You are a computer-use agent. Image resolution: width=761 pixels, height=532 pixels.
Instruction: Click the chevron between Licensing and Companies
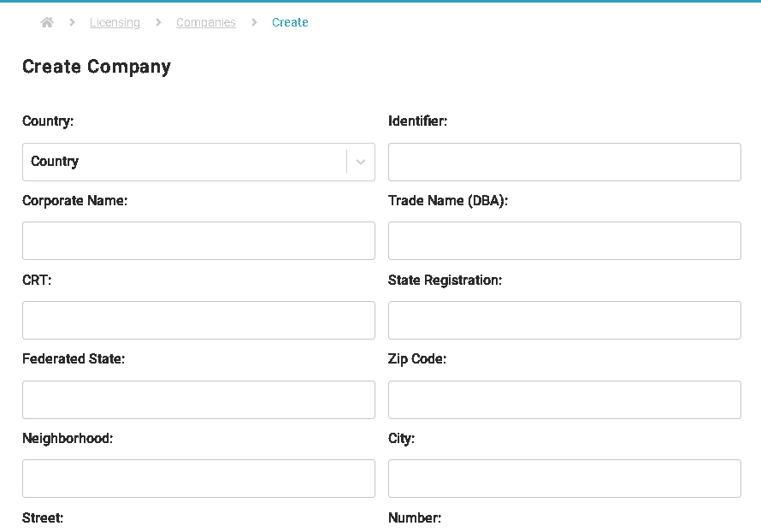(157, 22)
